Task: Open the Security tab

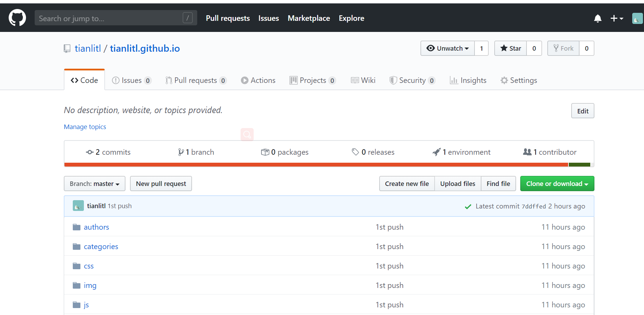Action: click(412, 80)
